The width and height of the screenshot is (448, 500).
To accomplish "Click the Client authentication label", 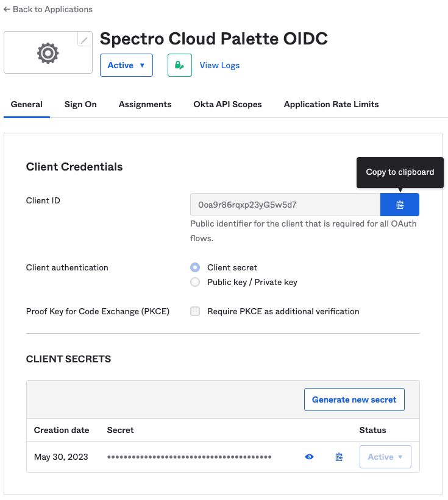I will pyautogui.click(x=67, y=267).
